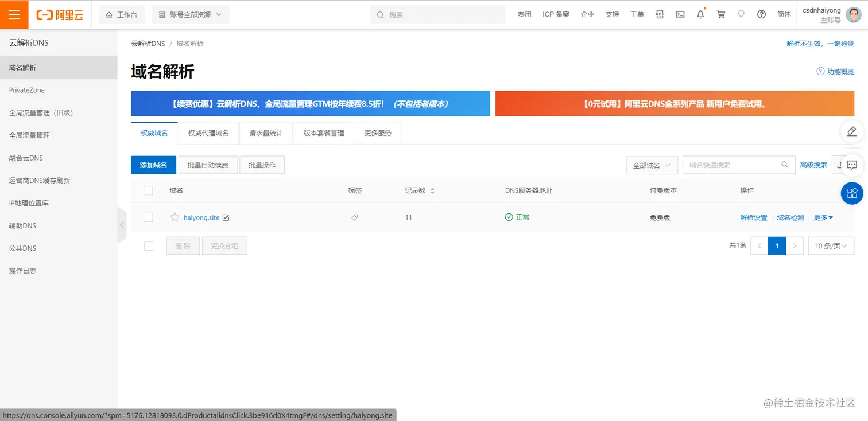Screen dimensions: 868x421
Task: Select the checkbox for haiyong.site row
Action: click(148, 217)
